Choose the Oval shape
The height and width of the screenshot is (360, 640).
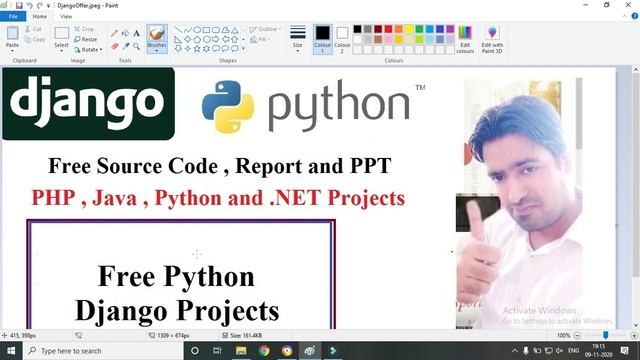click(x=197, y=30)
